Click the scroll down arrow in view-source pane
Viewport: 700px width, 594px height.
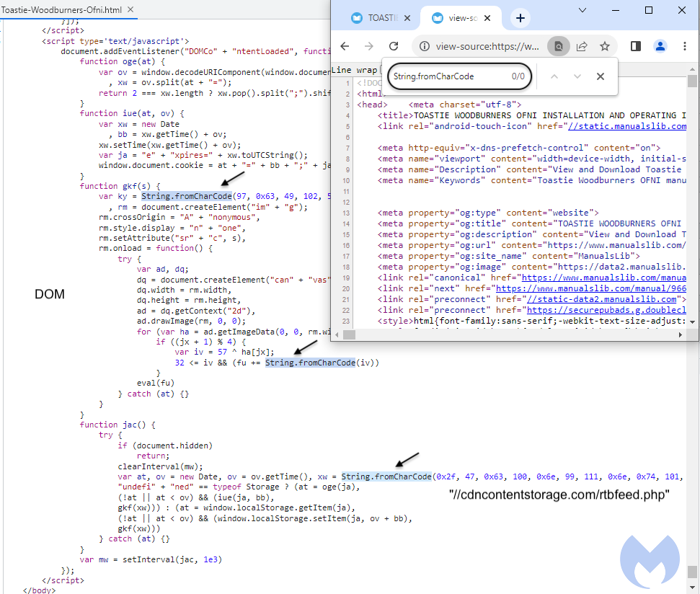[692, 322]
